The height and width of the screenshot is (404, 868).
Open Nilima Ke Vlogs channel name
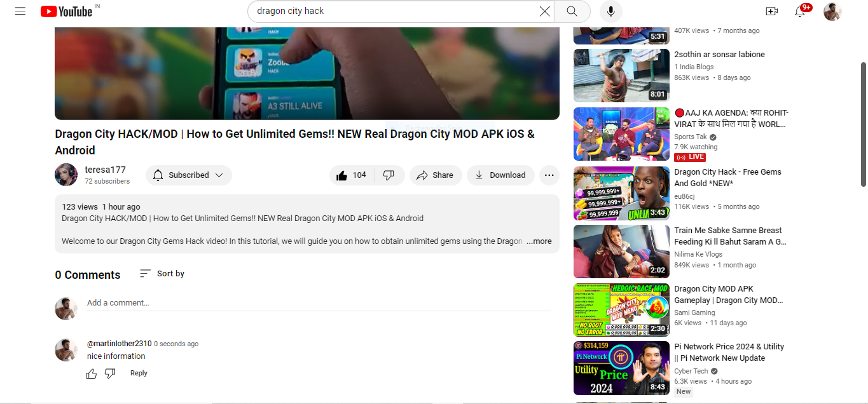pos(698,254)
